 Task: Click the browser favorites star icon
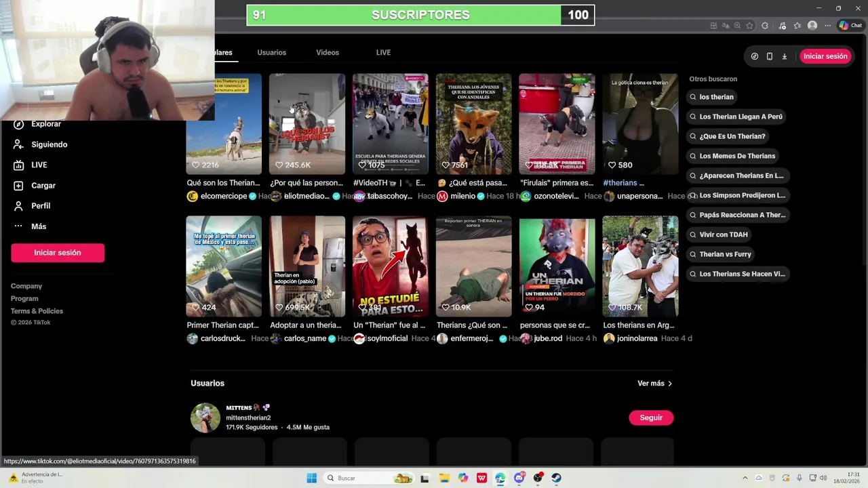click(x=749, y=26)
